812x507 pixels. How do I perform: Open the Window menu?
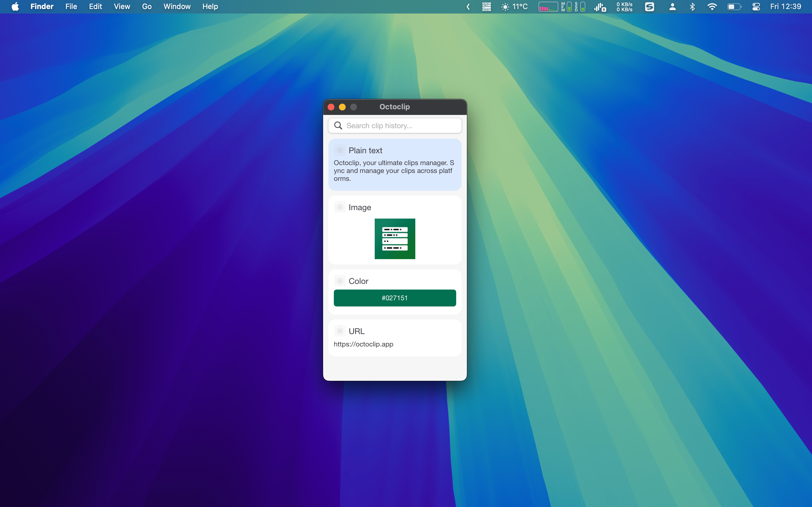click(177, 7)
